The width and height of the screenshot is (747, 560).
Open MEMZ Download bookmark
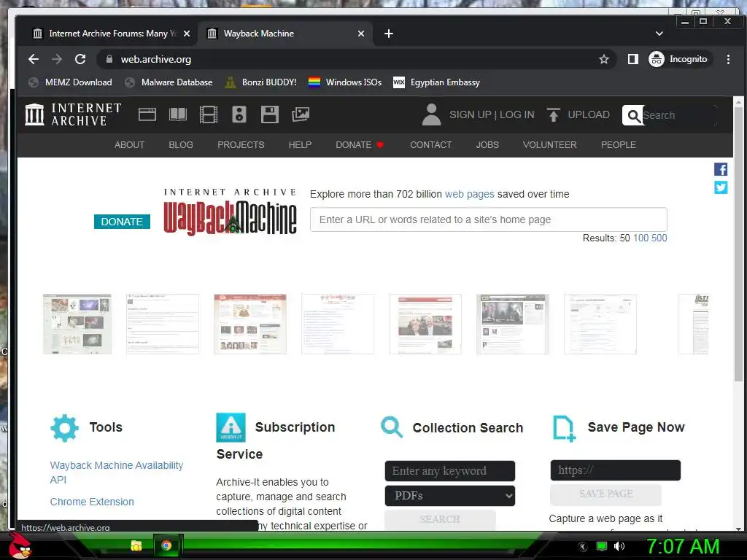coord(70,82)
